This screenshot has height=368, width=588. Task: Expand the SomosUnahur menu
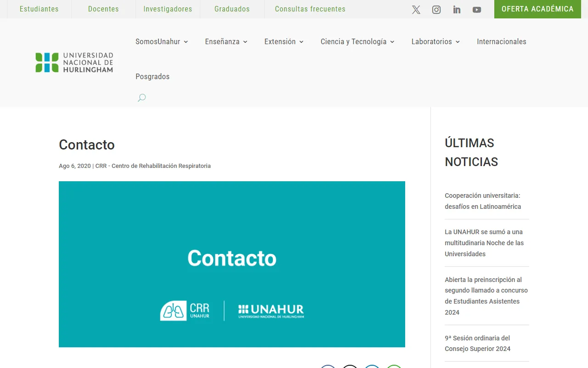[x=162, y=41]
